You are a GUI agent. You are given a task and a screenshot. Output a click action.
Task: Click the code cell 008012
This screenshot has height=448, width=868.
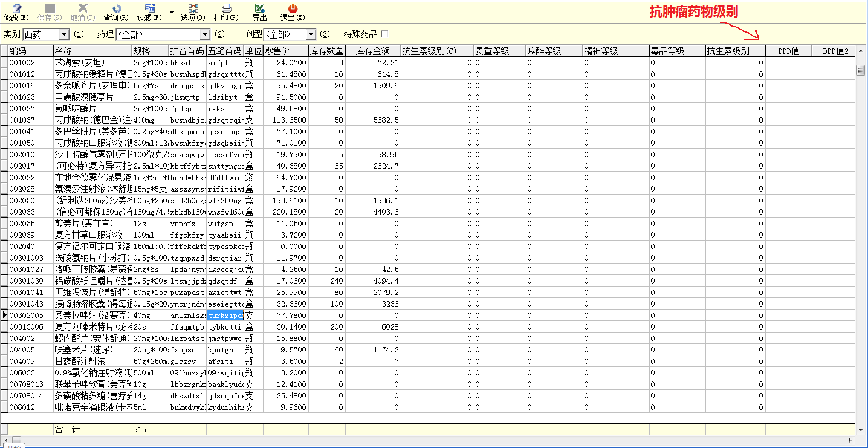[31, 407]
